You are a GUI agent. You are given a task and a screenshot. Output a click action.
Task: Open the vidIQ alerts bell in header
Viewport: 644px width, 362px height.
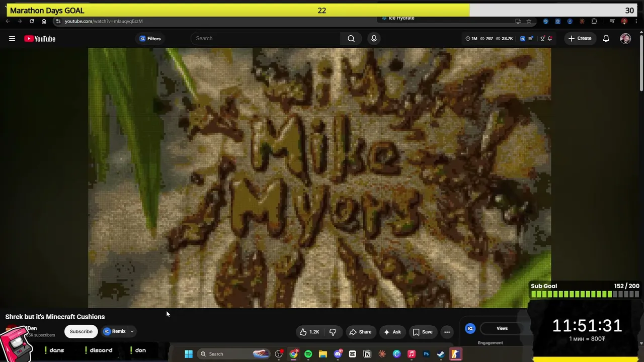click(x=550, y=39)
